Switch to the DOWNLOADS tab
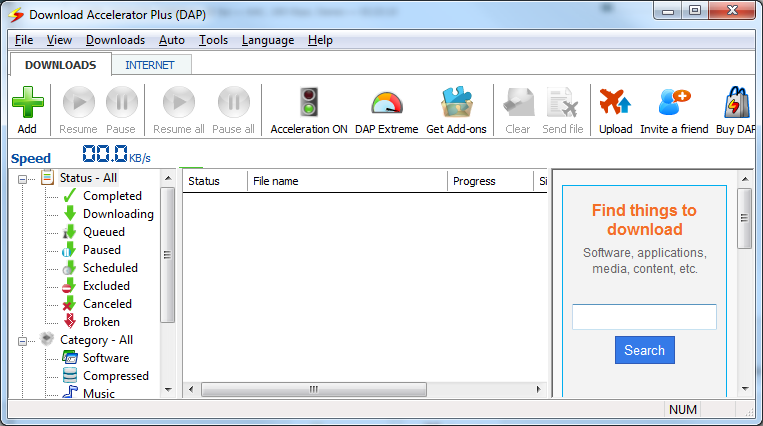This screenshot has width=763, height=426. [61, 65]
